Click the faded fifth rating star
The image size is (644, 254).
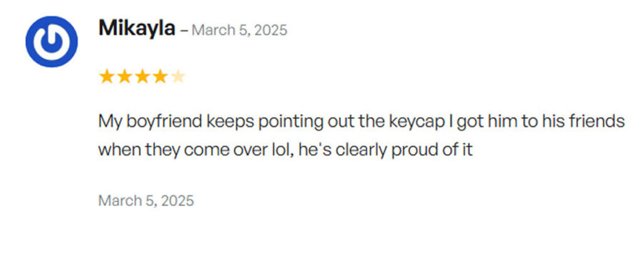(x=178, y=76)
